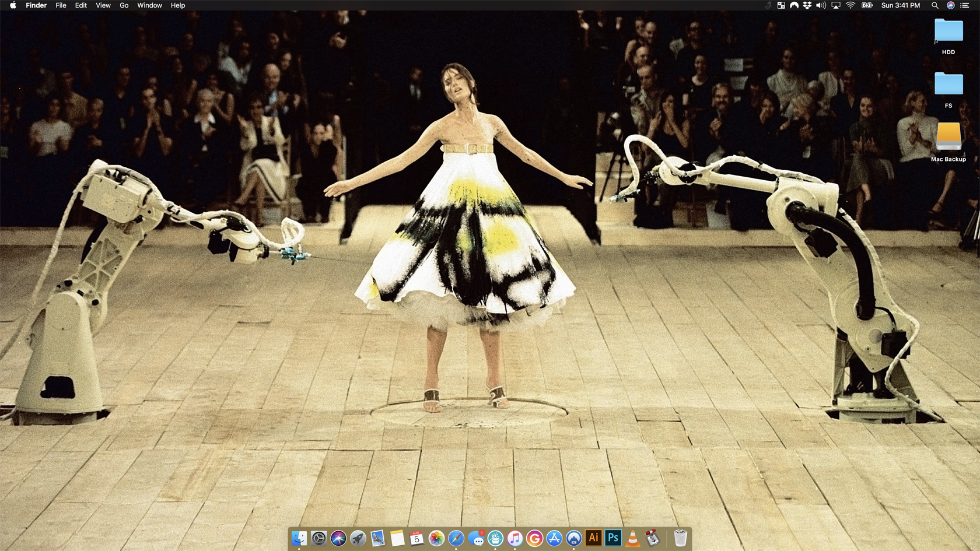Click the dimmed script J menu bar icon
Image resolution: width=980 pixels, height=551 pixels.
pos(768,5)
